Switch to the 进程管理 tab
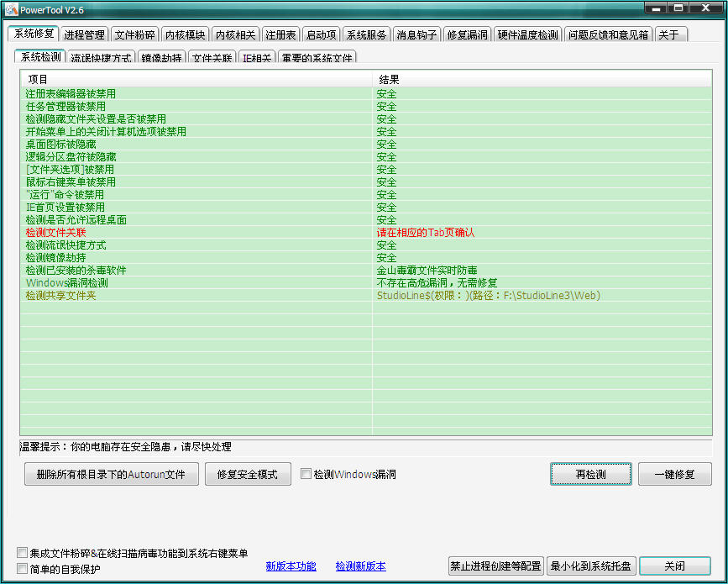 pos(84,34)
